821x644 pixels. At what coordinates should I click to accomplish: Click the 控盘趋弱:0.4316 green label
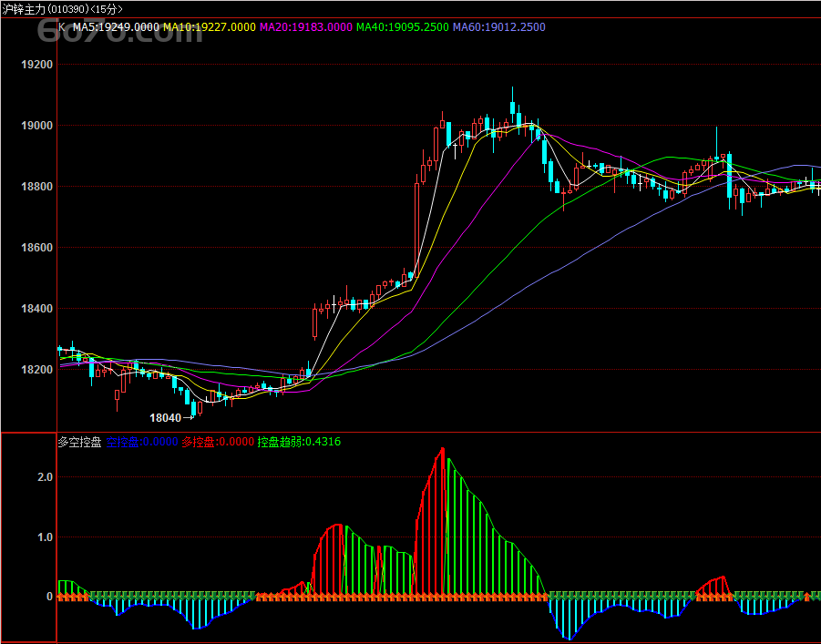click(x=299, y=442)
